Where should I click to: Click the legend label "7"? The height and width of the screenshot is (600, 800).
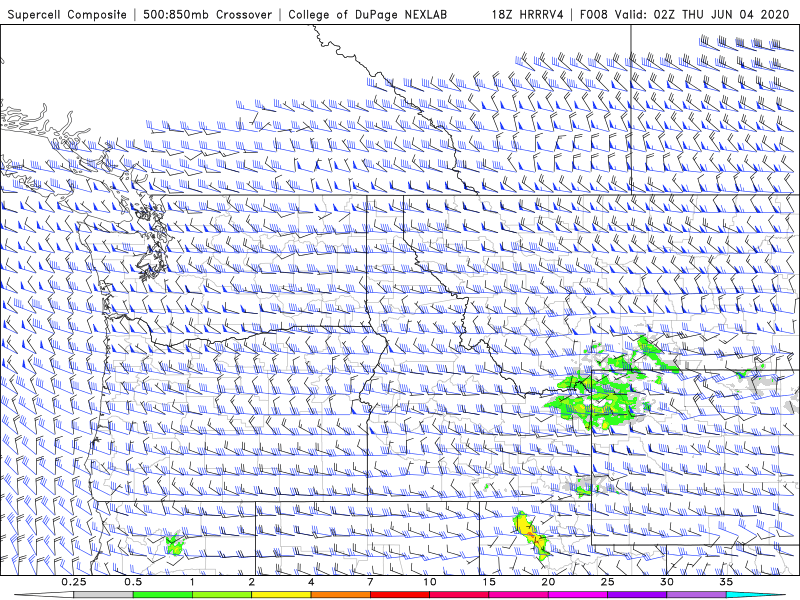pyautogui.click(x=370, y=582)
